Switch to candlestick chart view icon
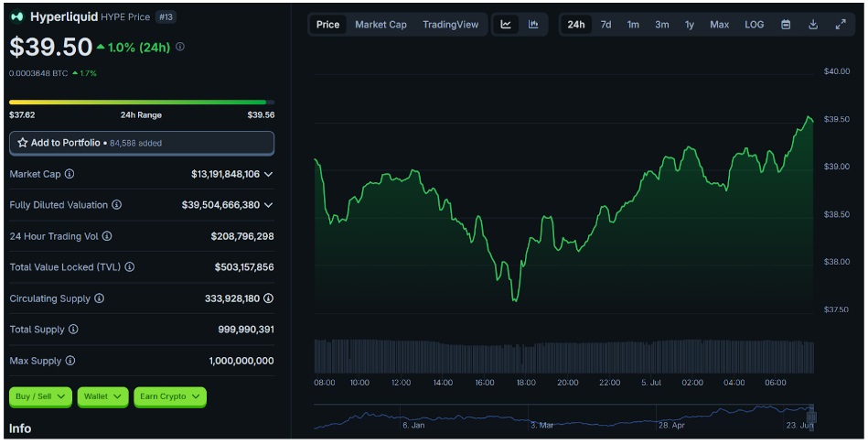The image size is (868, 444). coord(533,25)
